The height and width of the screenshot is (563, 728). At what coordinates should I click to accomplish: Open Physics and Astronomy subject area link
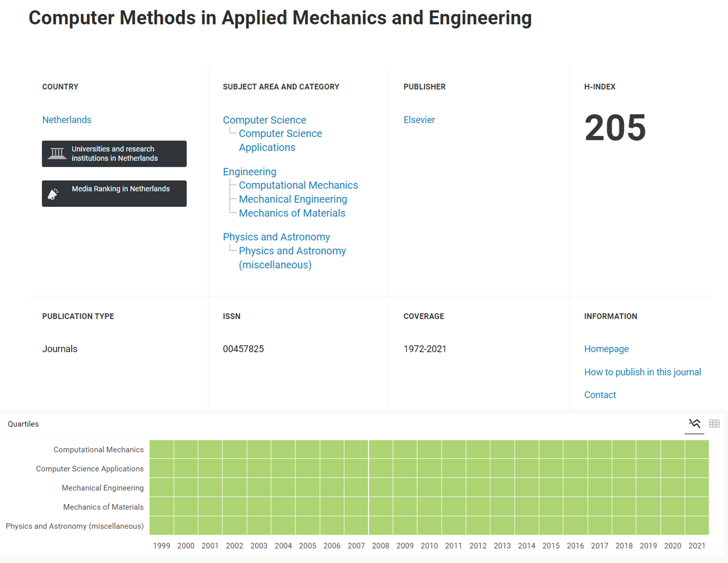276,237
